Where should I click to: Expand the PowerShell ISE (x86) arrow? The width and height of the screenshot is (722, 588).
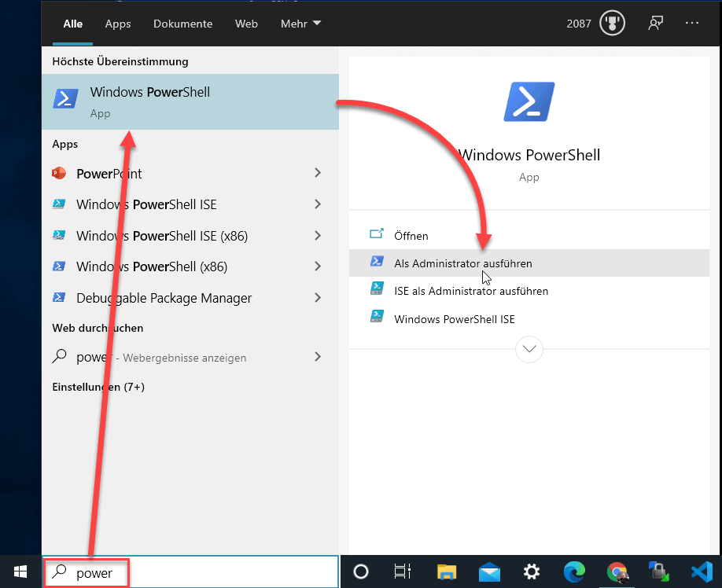coord(318,236)
